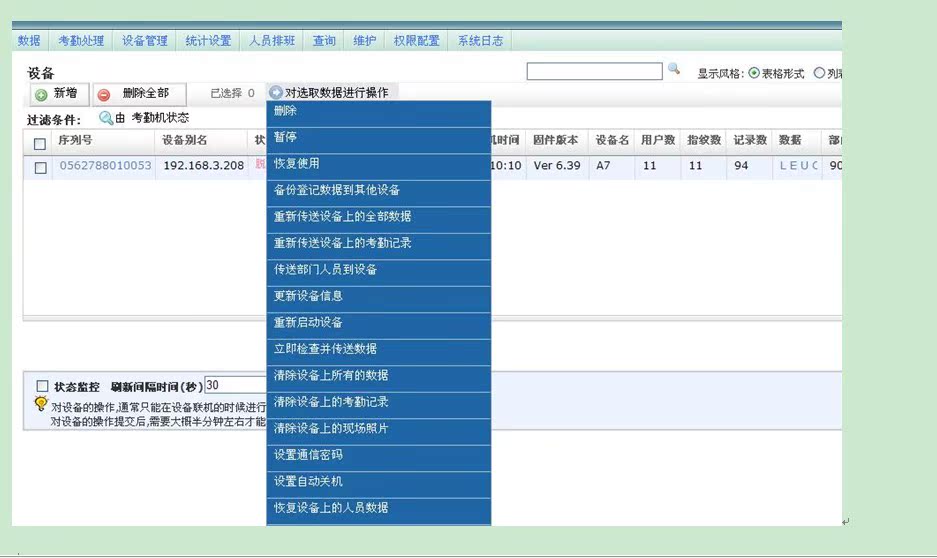This screenshot has width=937, height=558.
Task: Open the 考勤处理 menu tab
Action: [x=81, y=41]
